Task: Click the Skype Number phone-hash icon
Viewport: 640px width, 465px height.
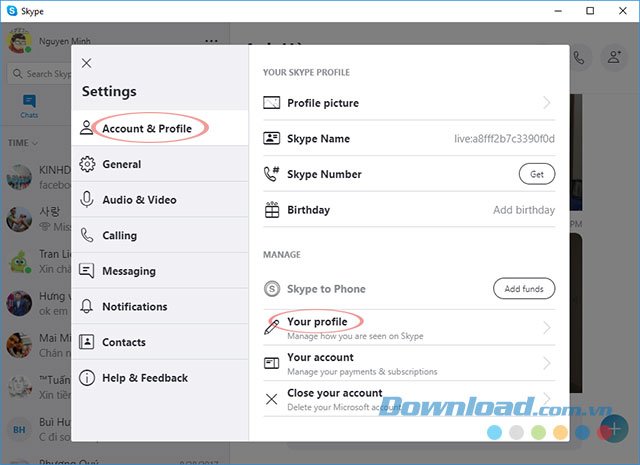Action: click(271, 174)
